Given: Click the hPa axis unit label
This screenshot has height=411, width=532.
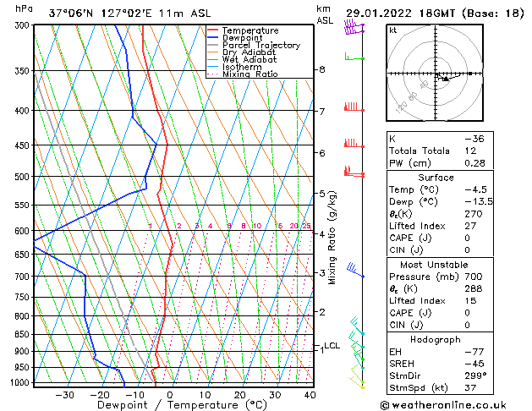Looking at the screenshot, I should click(24, 8).
